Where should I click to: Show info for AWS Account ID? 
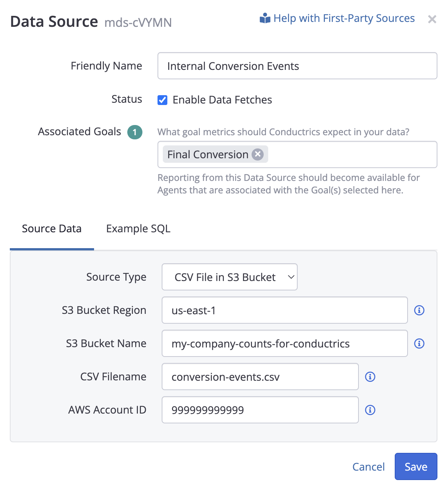pos(370,410)
